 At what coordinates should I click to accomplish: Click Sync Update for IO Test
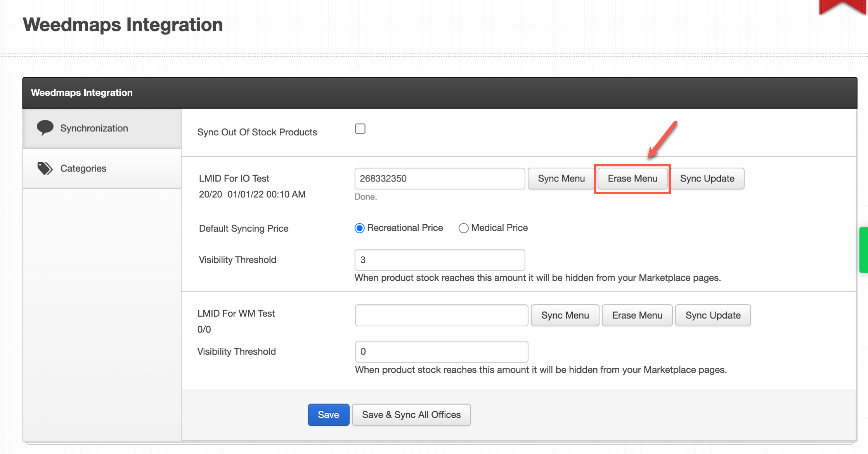(707, 178)
